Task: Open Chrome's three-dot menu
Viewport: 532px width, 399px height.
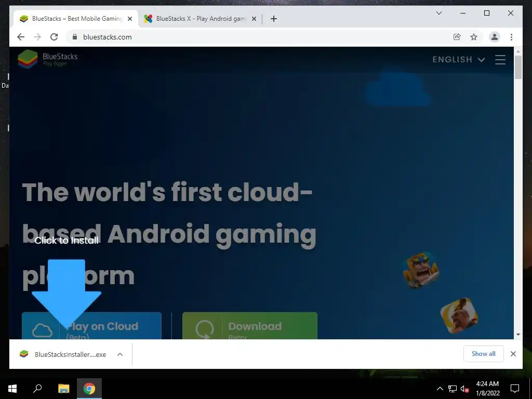Action: click(511, 37)
